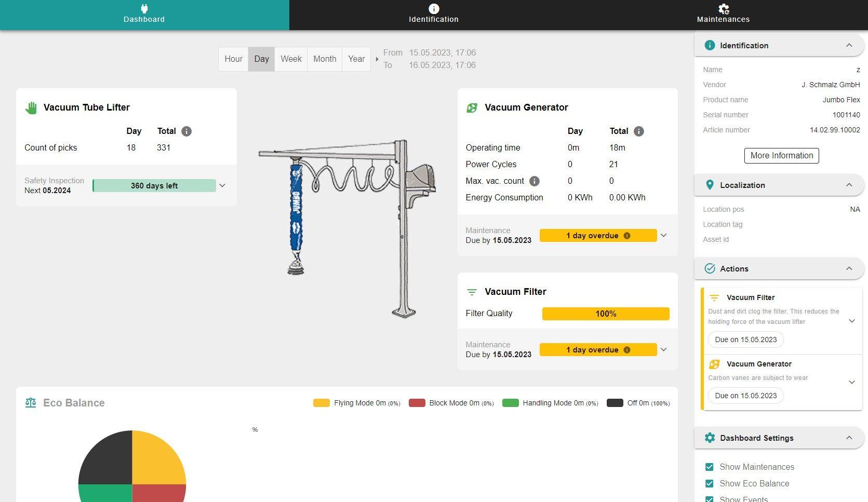The height and width of the screenshot is (502, 868).
Task: Click info icon in Generator overdue badge
Action: (627, 236)
